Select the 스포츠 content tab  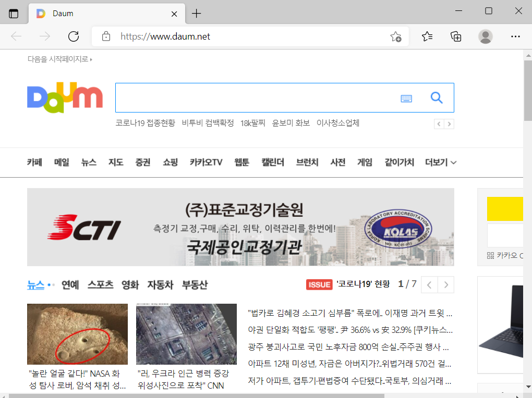point(101,285)
